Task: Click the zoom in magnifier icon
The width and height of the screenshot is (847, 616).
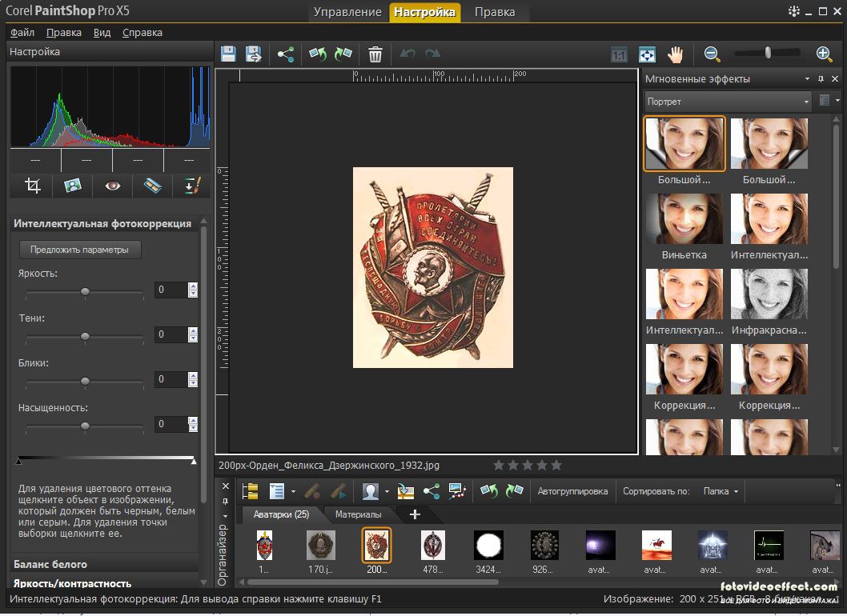Action: (824, 54)
